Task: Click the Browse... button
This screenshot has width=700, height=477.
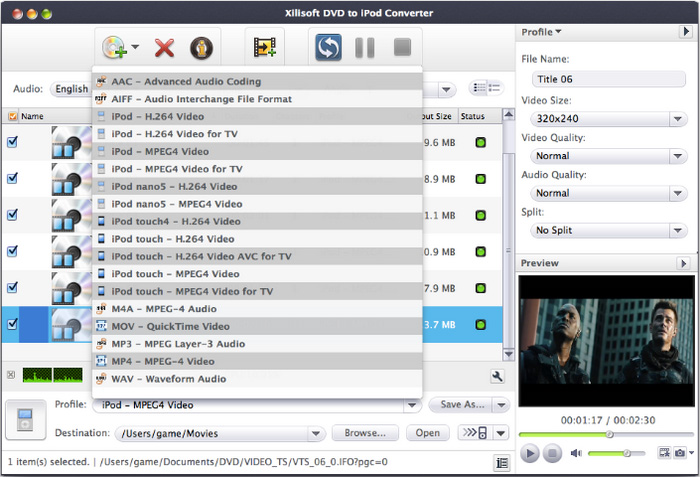Action: tap(365, 433)
